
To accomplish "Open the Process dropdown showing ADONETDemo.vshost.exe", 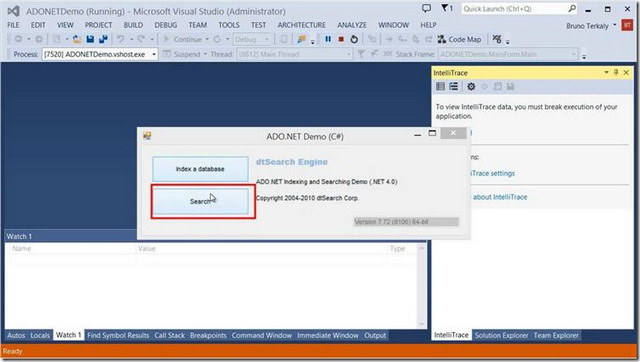I will [100, 54].
